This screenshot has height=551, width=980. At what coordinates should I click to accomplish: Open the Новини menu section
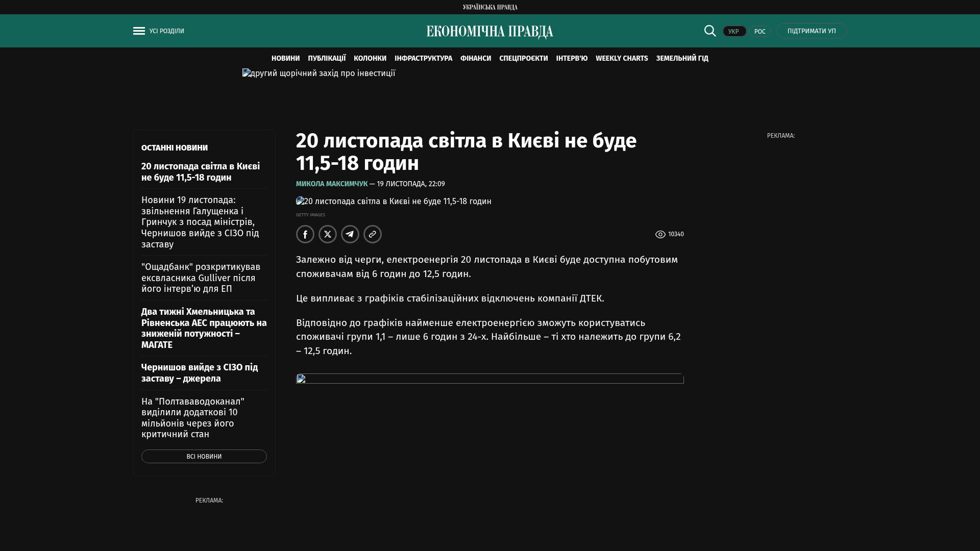coord(285,58)
